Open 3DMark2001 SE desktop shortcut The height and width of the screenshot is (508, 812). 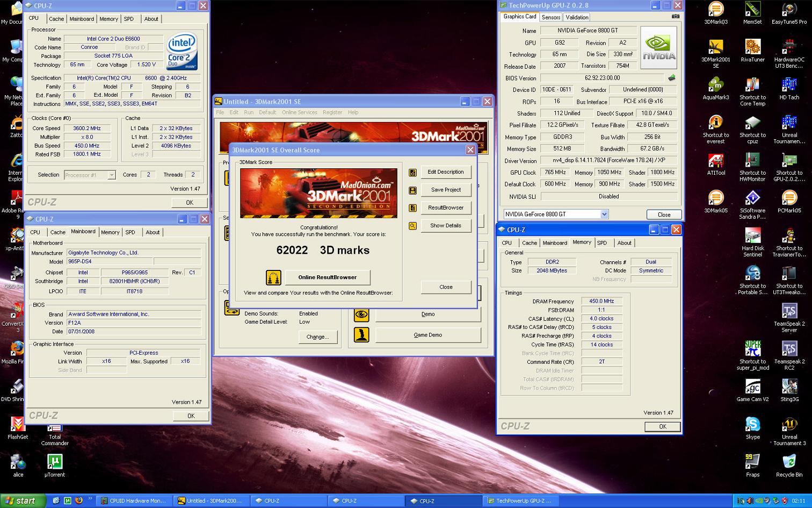pyautogui.click(x=715, y=54)
